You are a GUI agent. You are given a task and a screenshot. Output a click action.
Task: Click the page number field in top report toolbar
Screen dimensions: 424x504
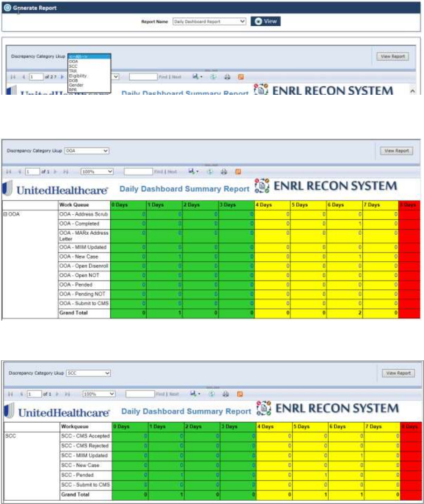coord(36,77)
